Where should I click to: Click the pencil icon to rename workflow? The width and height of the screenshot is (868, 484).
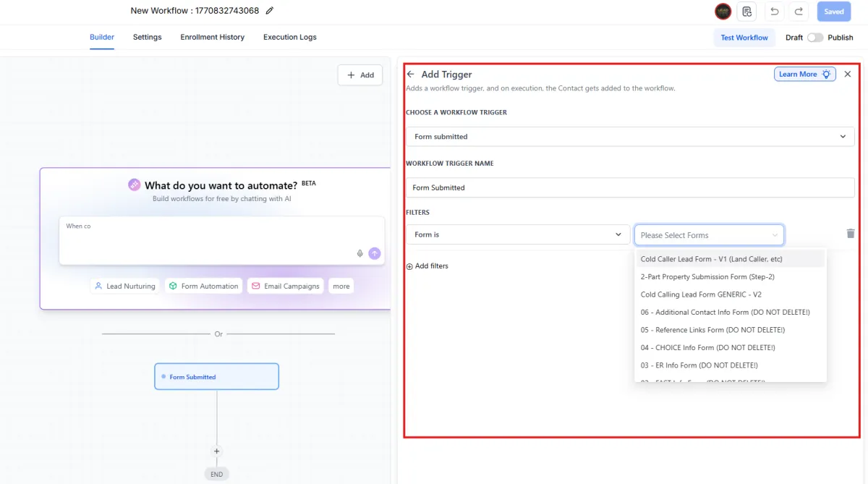[x=270, y=11]
